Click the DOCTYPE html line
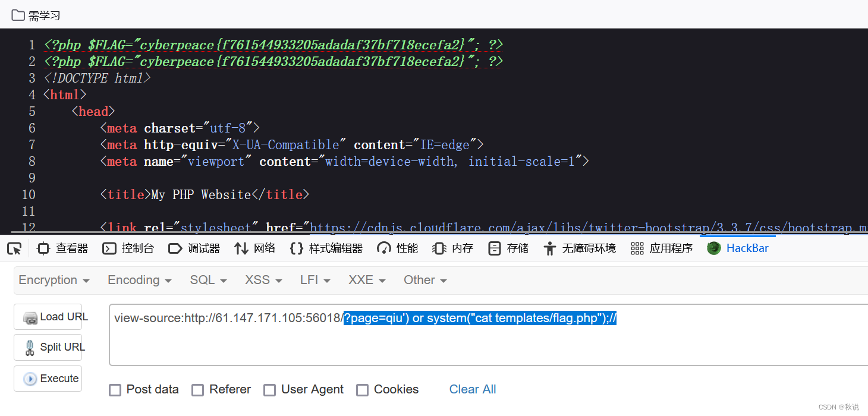 point(97,78)
